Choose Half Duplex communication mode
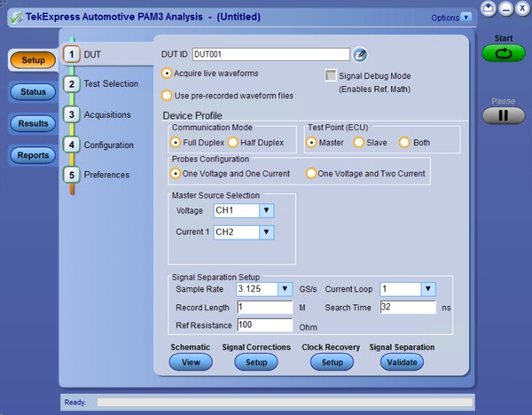Image resolution: width=532 pixels, height=415 pixels. 234,142
